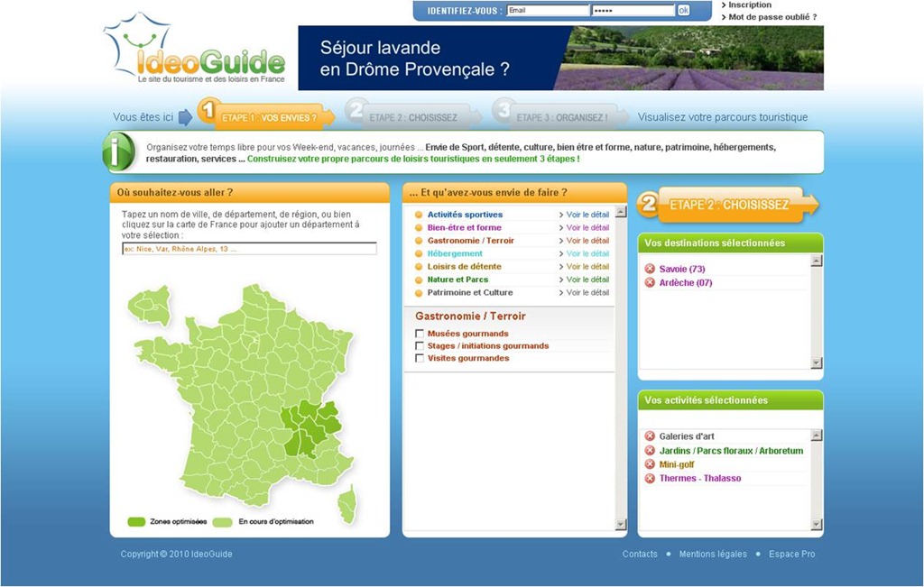Expand Nature et Parcs via Voir le détail
The width and height of the screenshot is (924, 587).
587,280
